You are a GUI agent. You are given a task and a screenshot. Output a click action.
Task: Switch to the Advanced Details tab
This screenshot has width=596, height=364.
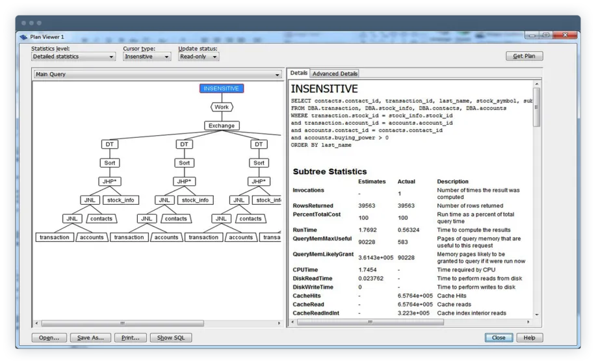coord(335,73)
